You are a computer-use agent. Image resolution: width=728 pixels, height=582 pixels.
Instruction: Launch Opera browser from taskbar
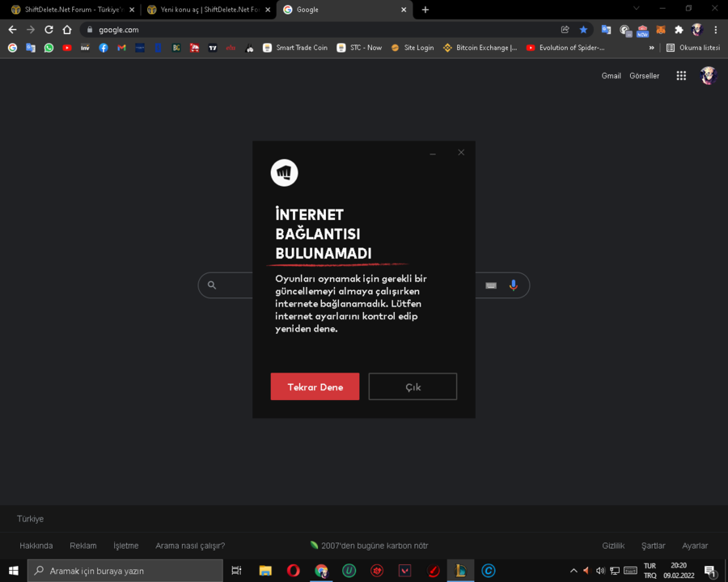point(293,571)
